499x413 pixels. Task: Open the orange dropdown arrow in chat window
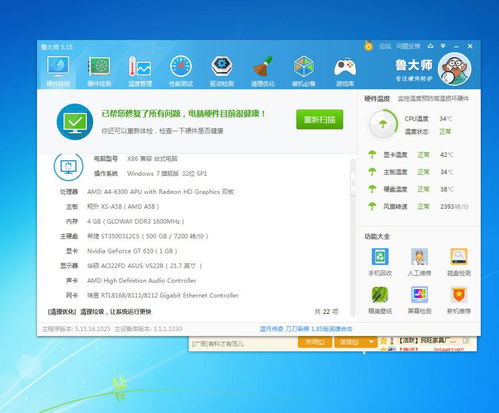[371, 342]
